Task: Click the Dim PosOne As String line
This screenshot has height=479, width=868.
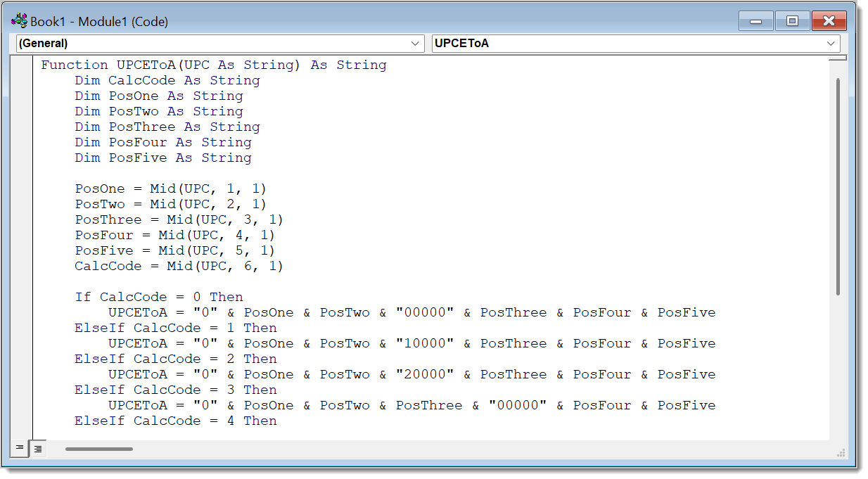Action: click(159, 96)
